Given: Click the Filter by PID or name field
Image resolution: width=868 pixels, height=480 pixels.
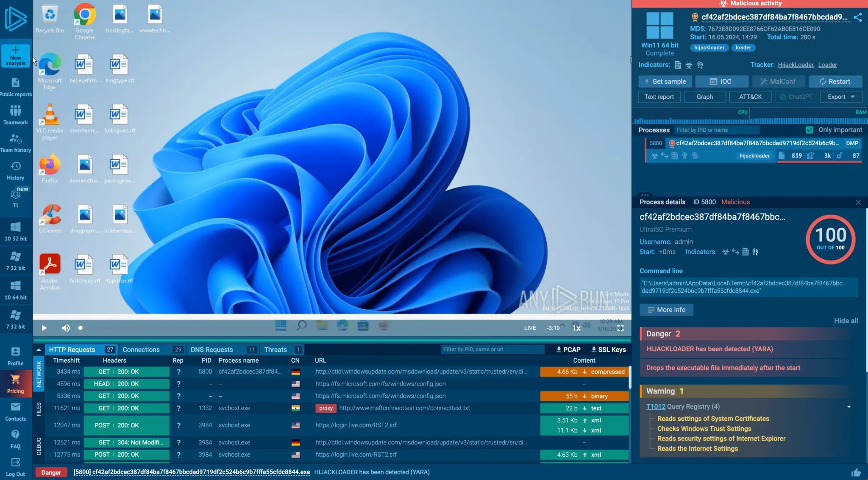Looking at the screenshot, I should click(716, 130).
